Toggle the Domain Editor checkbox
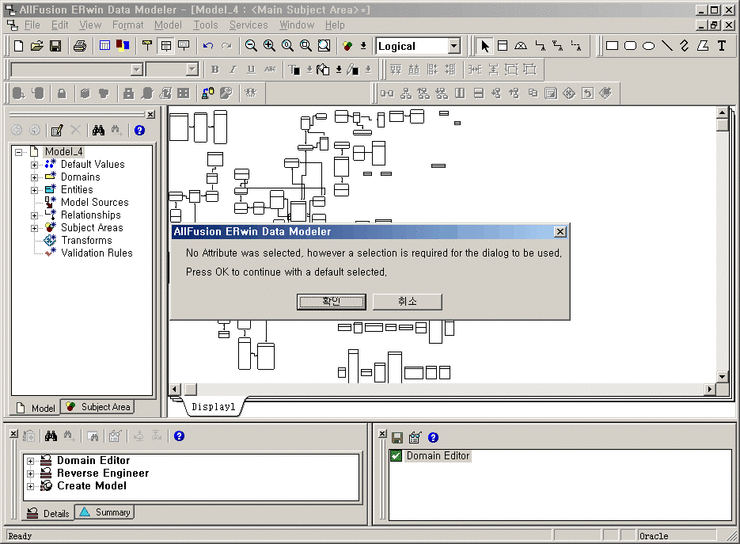This screenshot has height=544, width=740. [x=396, y=456]
